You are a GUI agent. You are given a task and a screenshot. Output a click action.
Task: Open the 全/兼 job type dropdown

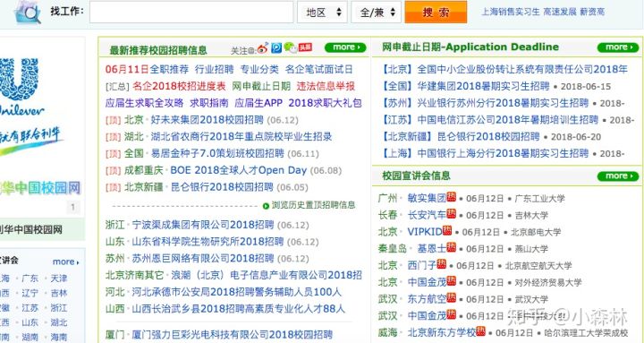[377, 13]
